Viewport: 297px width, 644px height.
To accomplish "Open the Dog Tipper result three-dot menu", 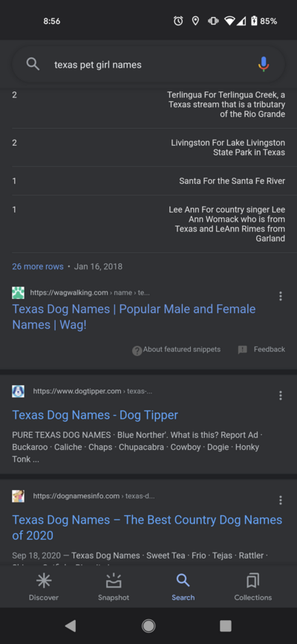I will [x=281, y=396].
